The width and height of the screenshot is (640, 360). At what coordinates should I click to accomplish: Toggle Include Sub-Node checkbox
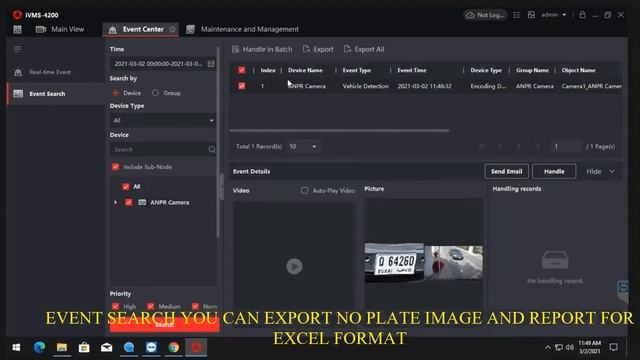point(116,167)
